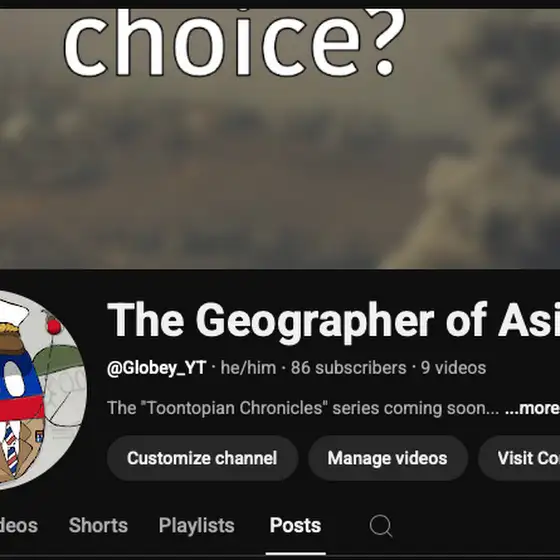This screenshot has height=560, width=560.
Task: Click the banner text reading choice?
Action: click(234, 43)
